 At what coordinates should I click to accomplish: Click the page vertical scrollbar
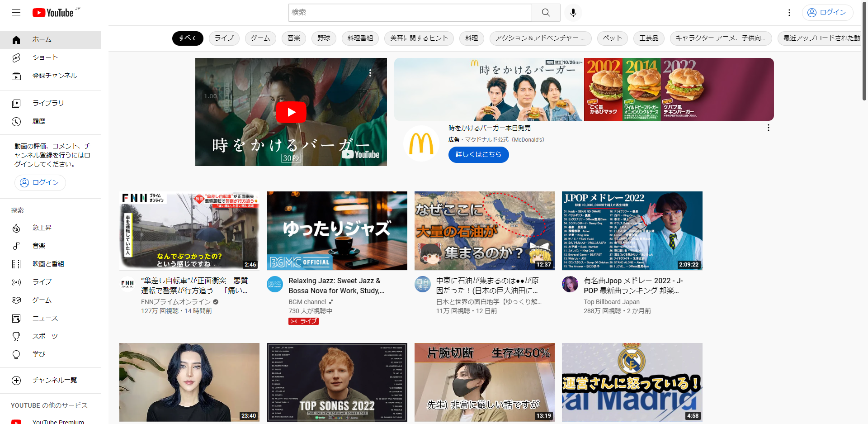click(x=864, y=52)
